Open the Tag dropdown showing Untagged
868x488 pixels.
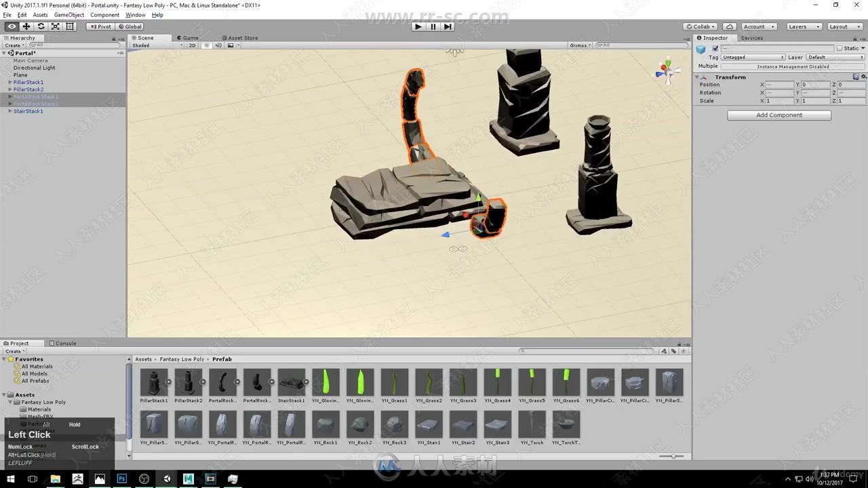pos(753,58)
